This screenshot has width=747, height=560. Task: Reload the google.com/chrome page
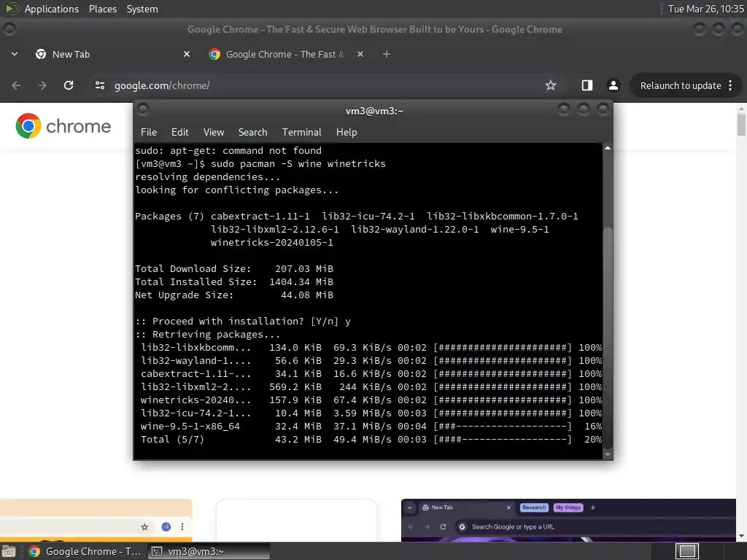69,85
